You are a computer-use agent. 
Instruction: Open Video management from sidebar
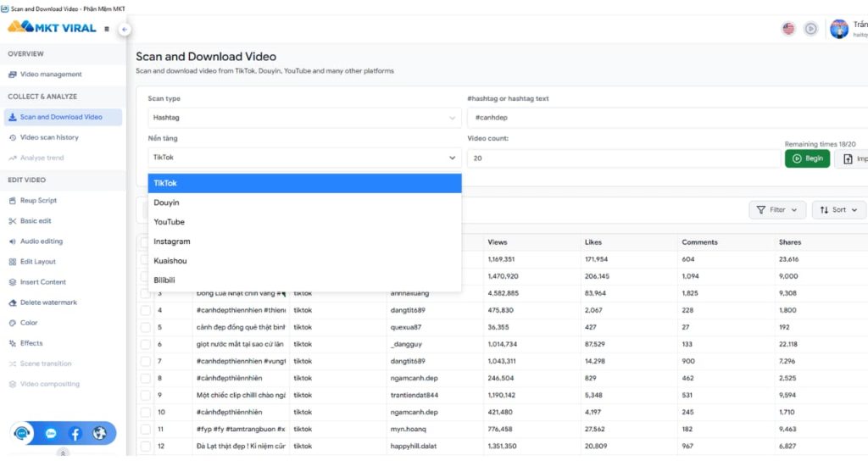click(46, 75)
